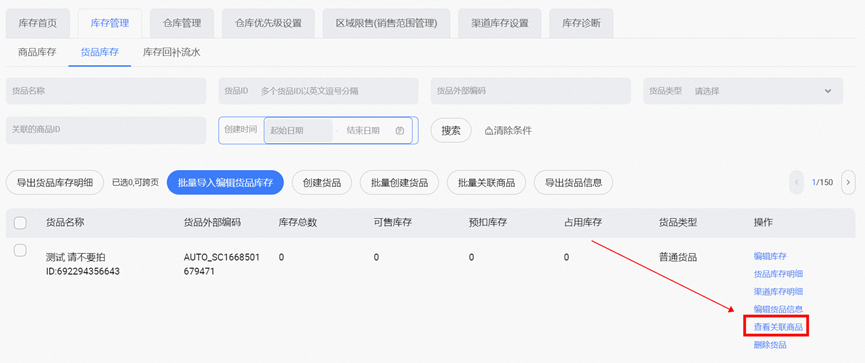Open 货品库存明细 link
This screenshot has height=363, width=865.
point(778,274)
